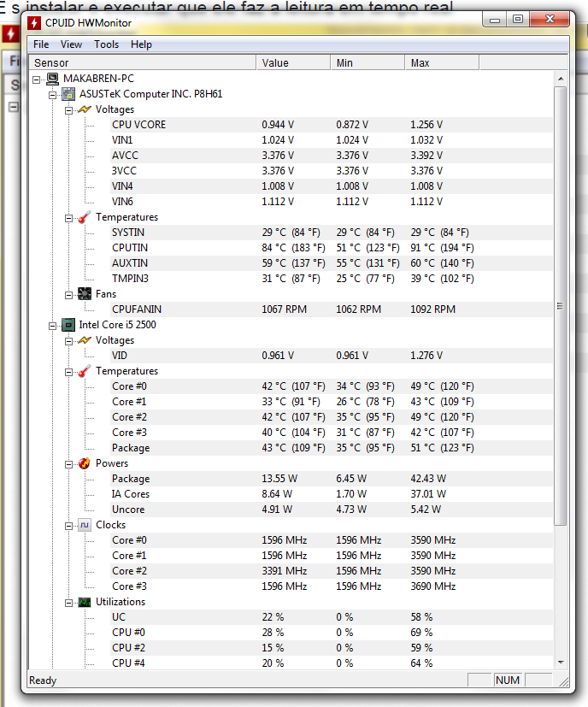Image resolution: width=588 pixels, height=707 pixels.
Task: Click the window resize grip corner
Action: point(564,681)
